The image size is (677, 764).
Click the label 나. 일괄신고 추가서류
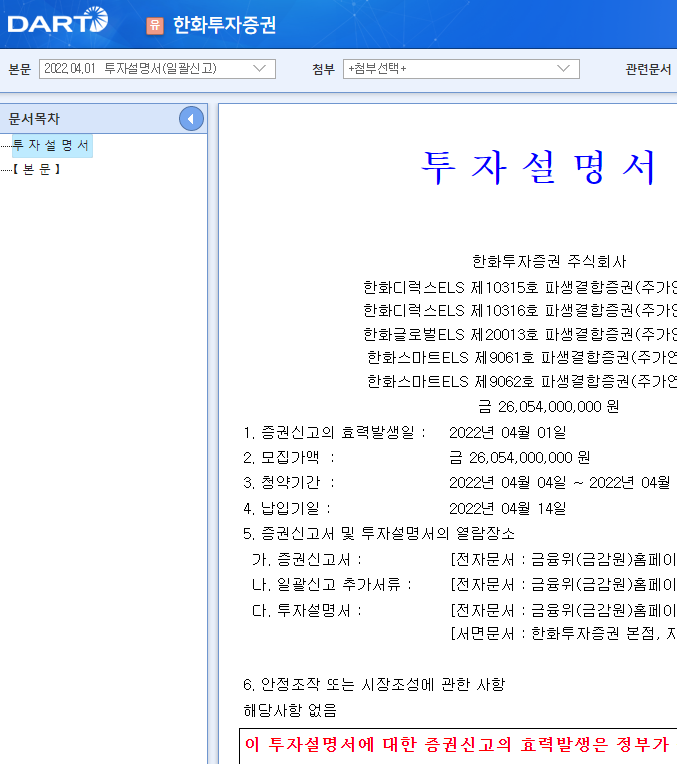click(332, 584)
